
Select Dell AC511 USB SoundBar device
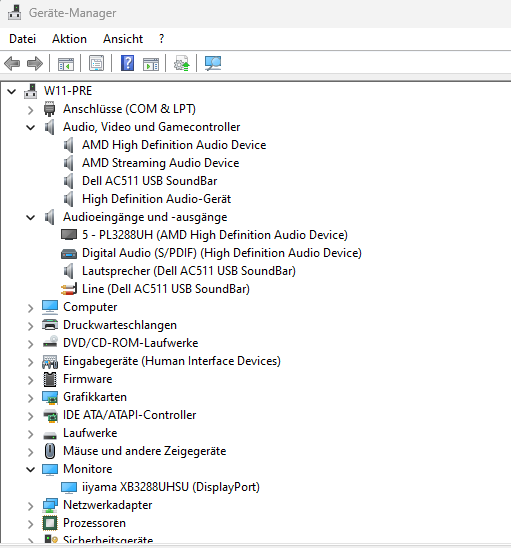point(149,181)
